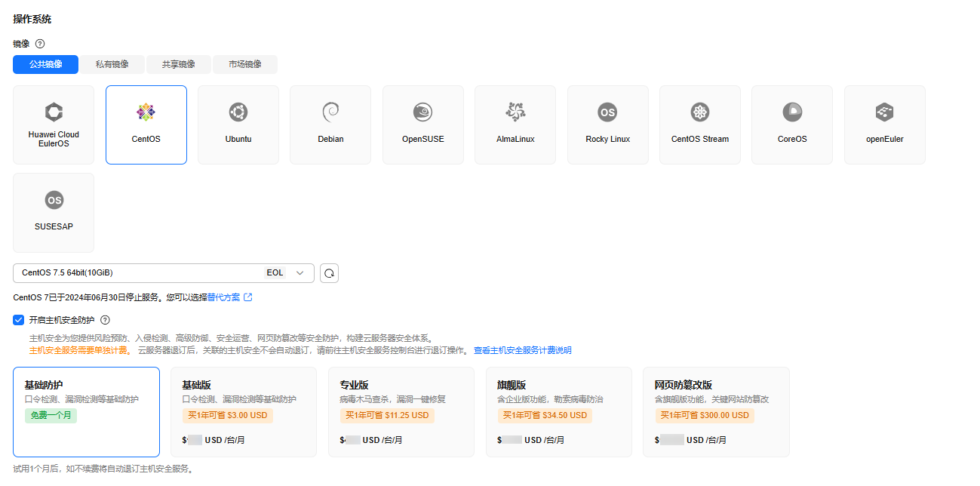
Task: Click 含旗舰版功能，关键网站防篡改 description
Action: click(711, 399)
